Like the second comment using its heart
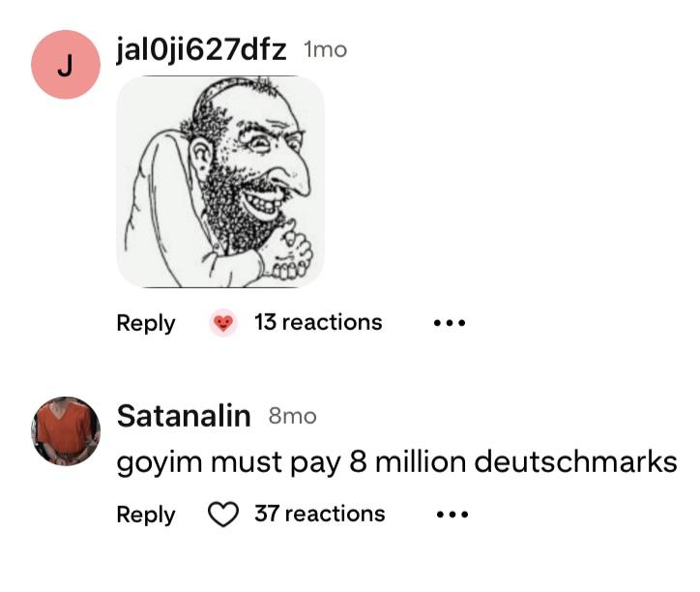700x592 pixels. [x=223, y=515]
